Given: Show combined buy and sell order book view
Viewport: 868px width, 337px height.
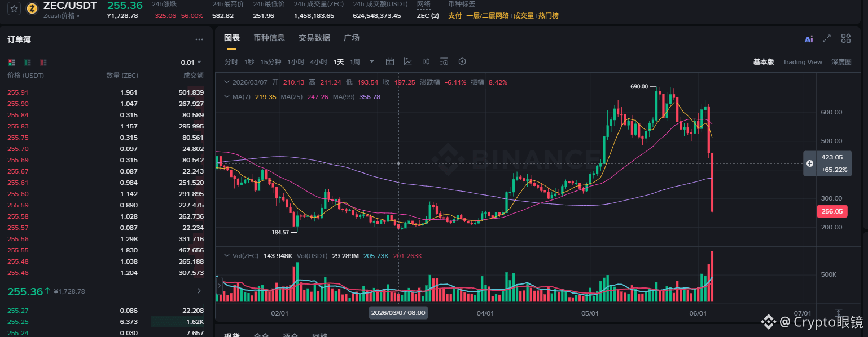Looking at the screenshot, I should coord(11,62).
